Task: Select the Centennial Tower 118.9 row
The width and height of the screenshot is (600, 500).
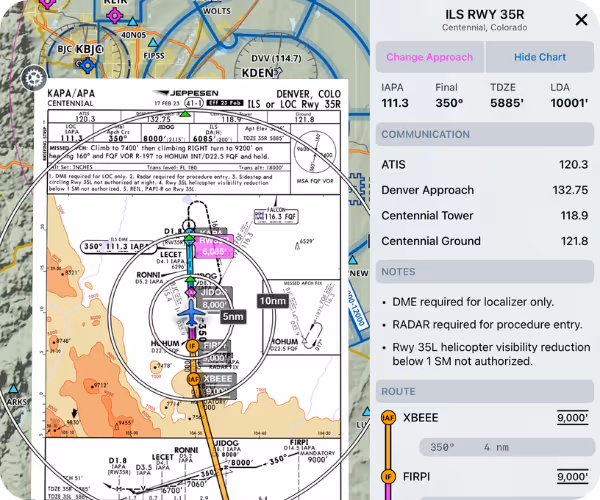Action: tap(484, 215)
